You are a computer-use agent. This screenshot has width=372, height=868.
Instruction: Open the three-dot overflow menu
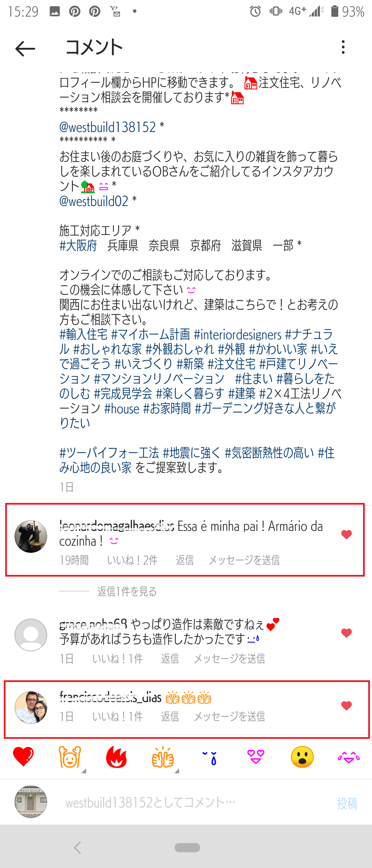coord(343,47)
